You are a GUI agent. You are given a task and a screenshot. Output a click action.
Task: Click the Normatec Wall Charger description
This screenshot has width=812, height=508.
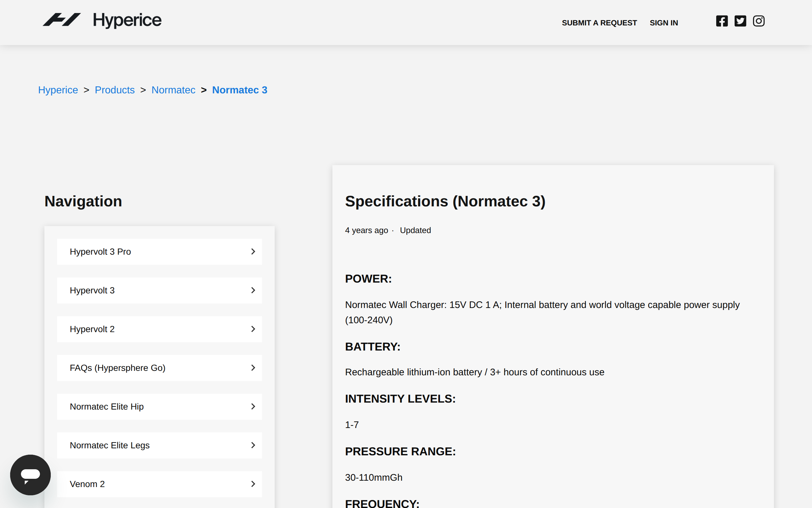tap(542, 312)
